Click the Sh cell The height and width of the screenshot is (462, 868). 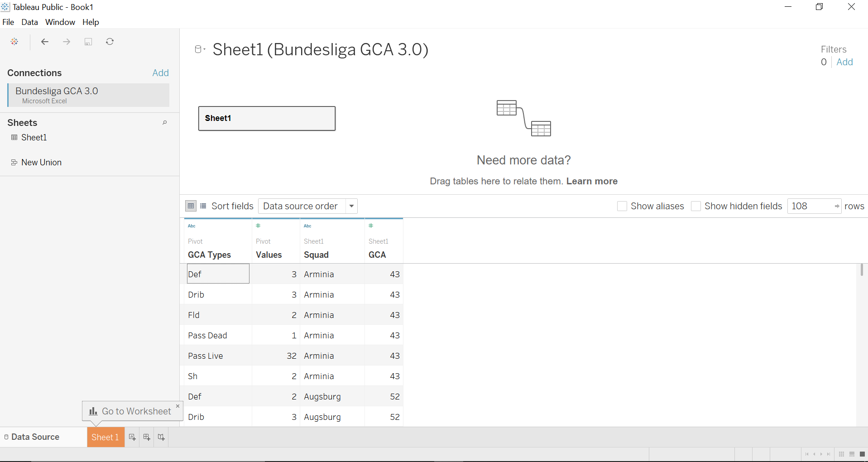coord(218,376)
